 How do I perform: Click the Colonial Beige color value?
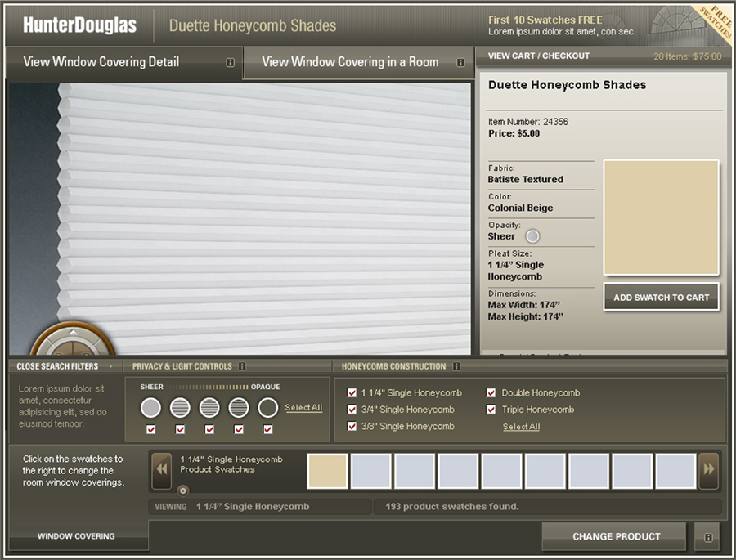[520, 208]
